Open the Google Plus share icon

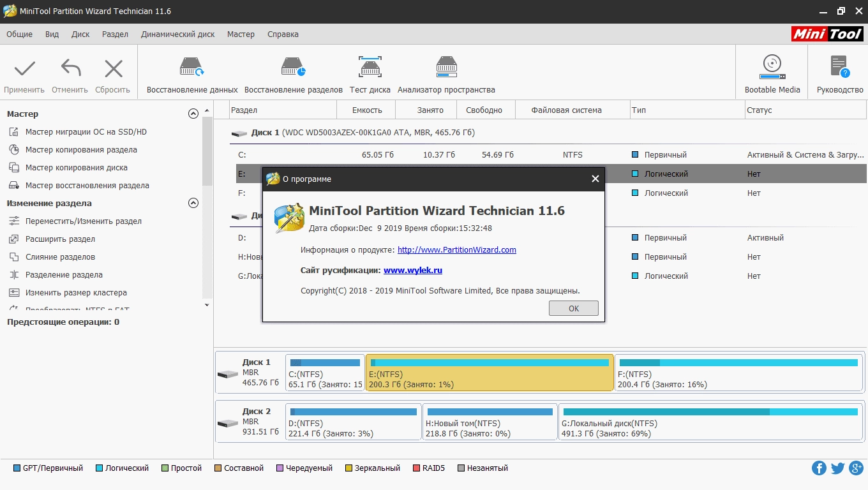click(x=856, y=468)
